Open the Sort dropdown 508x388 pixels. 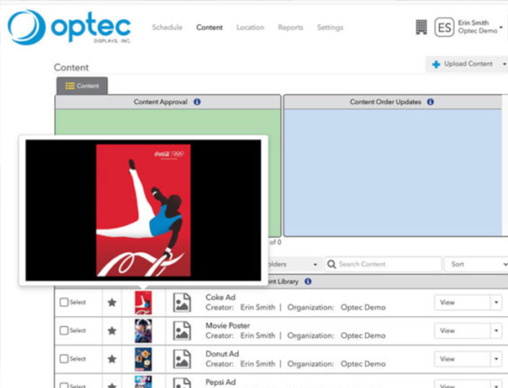pyautogui.click(x=477, y=264)
